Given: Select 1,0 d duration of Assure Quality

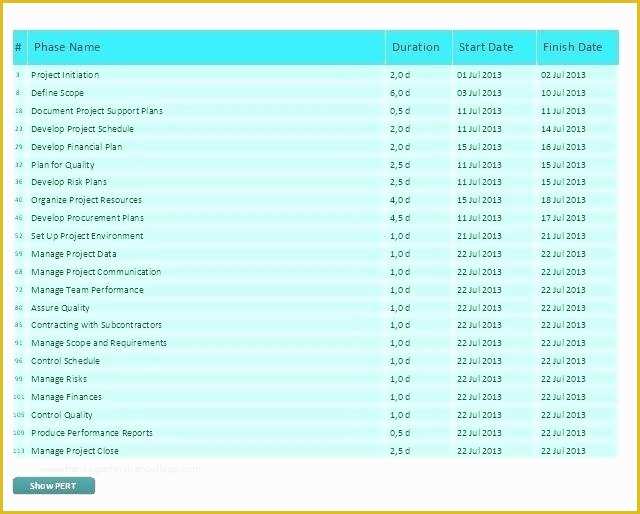Looking at the screenshot, I should tap(400, 308).
